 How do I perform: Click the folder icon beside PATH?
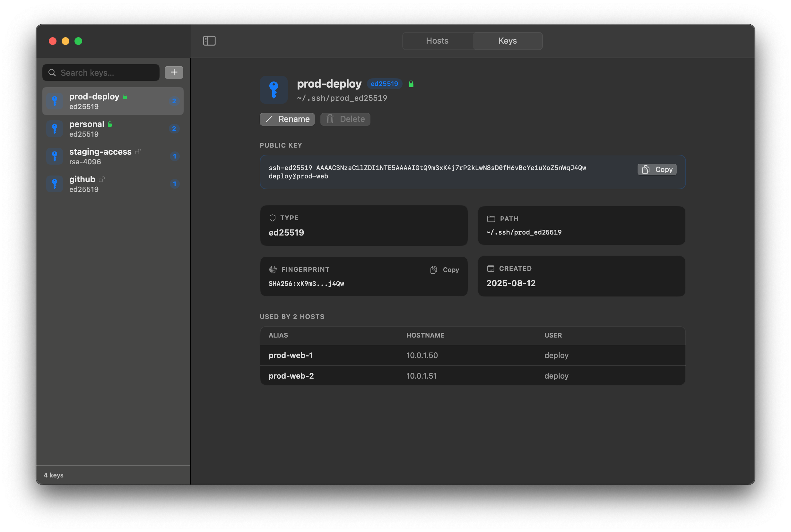point(491,219)
